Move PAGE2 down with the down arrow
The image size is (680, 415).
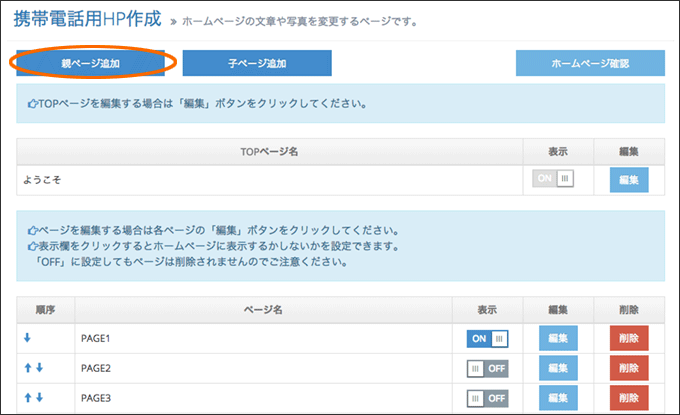[39, 368]
